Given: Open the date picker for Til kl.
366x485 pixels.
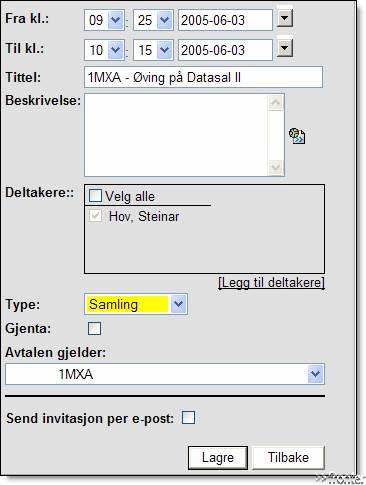Looking at the screenshot, I should coord(285,48).
